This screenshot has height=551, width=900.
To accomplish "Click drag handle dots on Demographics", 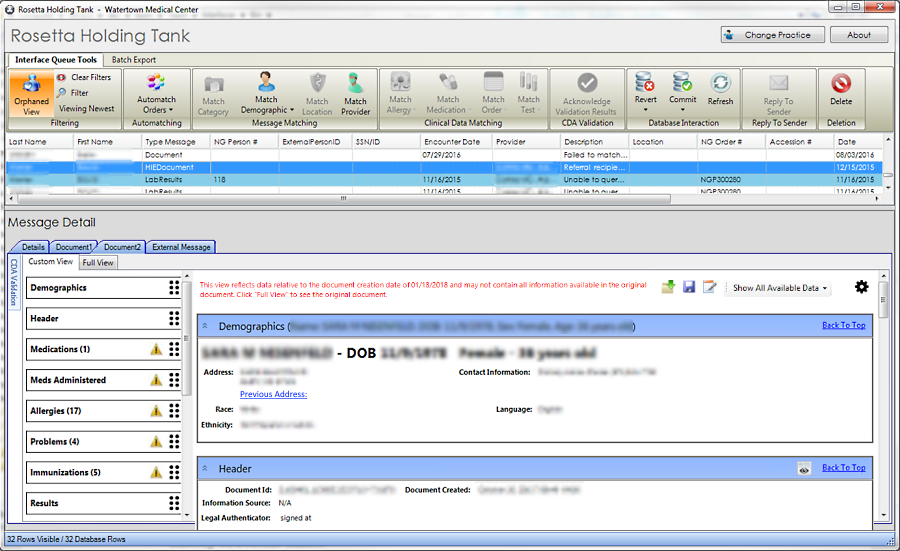I will [174, 288].
